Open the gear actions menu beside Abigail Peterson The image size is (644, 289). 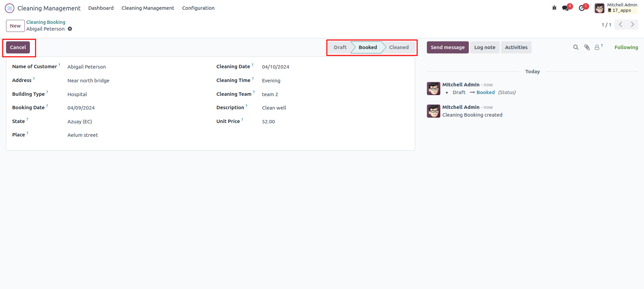70,29
